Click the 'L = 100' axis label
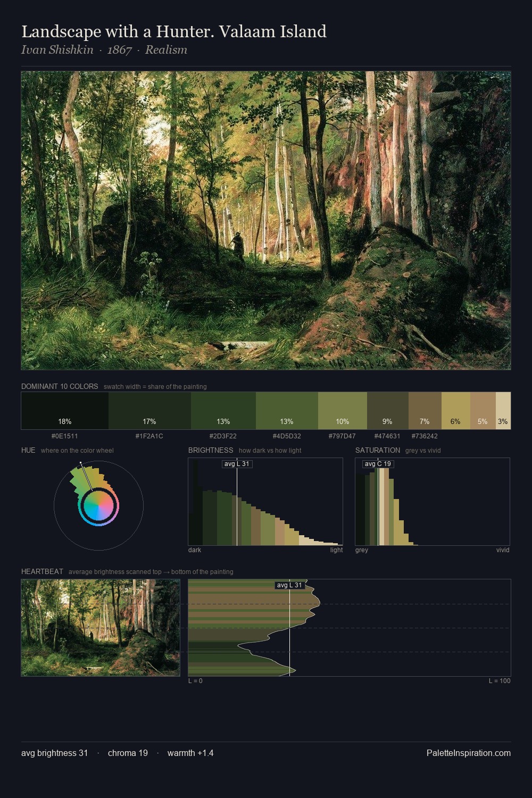The width and height of the screenshot is (532, 798). [500, 681]
